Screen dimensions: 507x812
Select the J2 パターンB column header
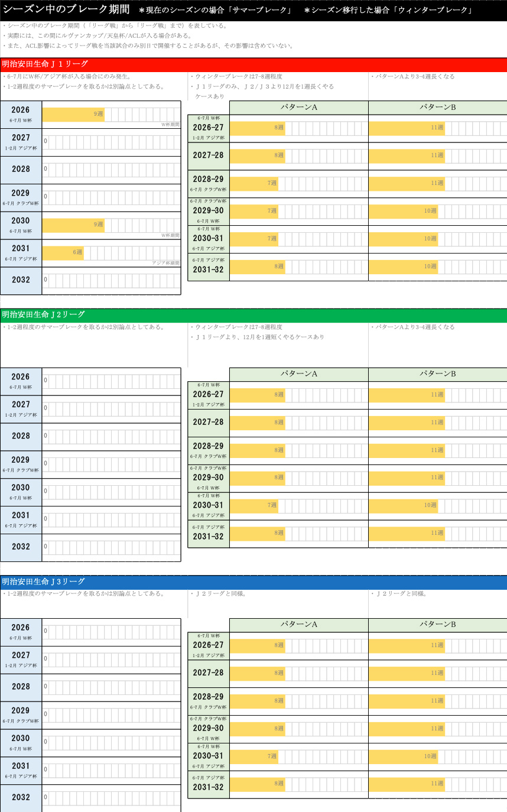tap(437, 374)
